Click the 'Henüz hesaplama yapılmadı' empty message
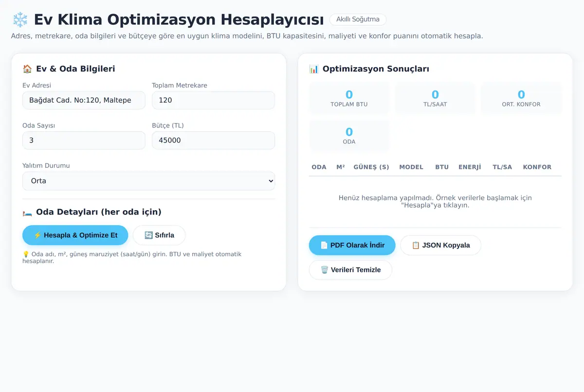 [x=435, y=201]
